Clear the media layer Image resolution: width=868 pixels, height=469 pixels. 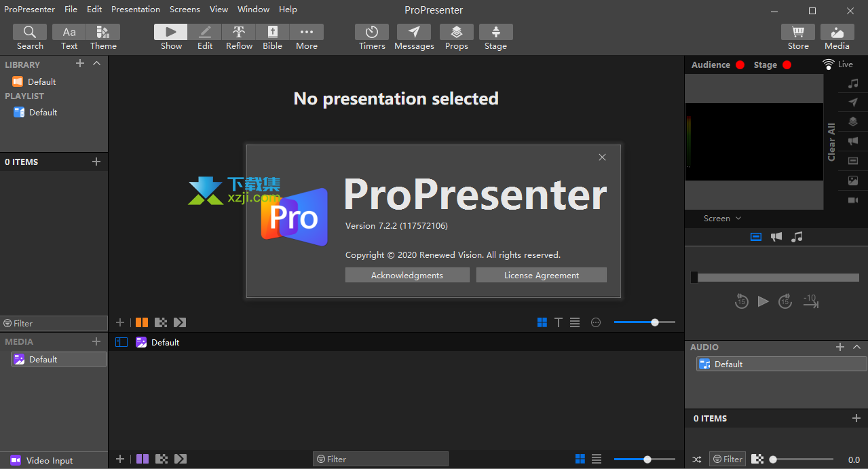point(853,181)
